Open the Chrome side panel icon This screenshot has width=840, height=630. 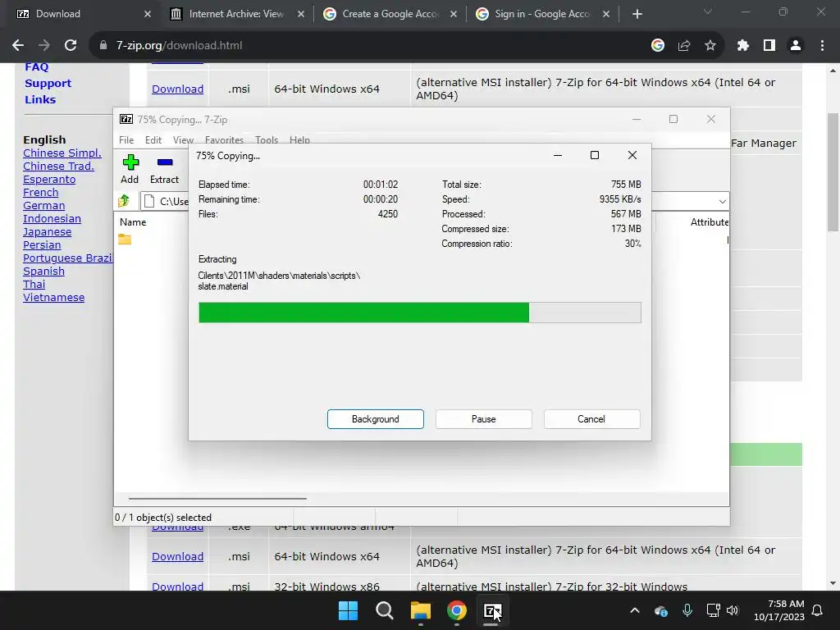click(769, 46)
